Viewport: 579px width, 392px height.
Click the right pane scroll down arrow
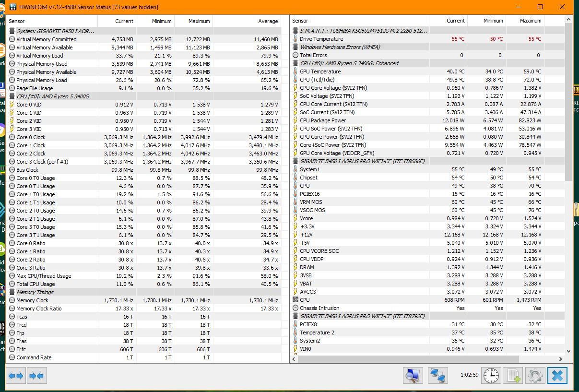[x=569, y=351]
